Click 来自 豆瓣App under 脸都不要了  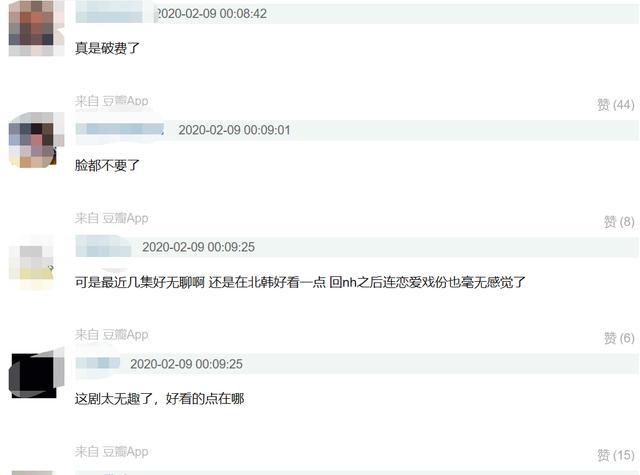point(111,218)
